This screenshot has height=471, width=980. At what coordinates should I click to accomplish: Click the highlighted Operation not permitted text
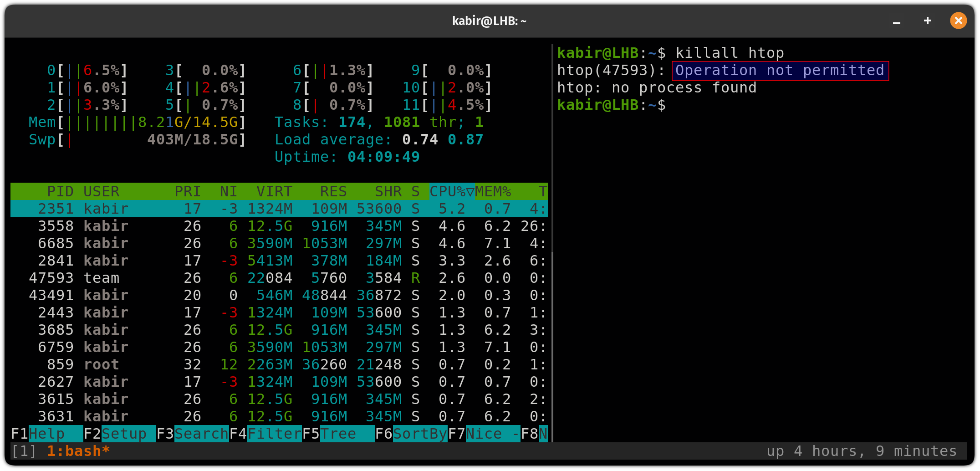(780, 70)
